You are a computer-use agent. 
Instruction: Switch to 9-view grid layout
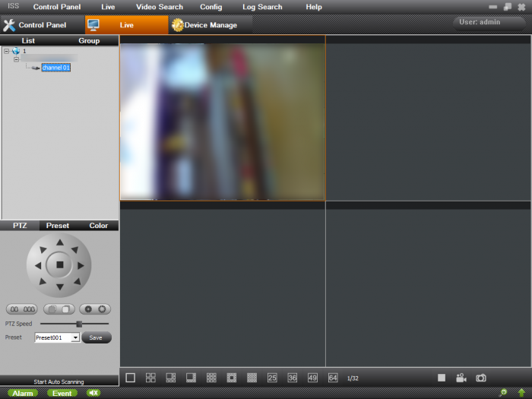pyautogui.click(x=211, y=378)
